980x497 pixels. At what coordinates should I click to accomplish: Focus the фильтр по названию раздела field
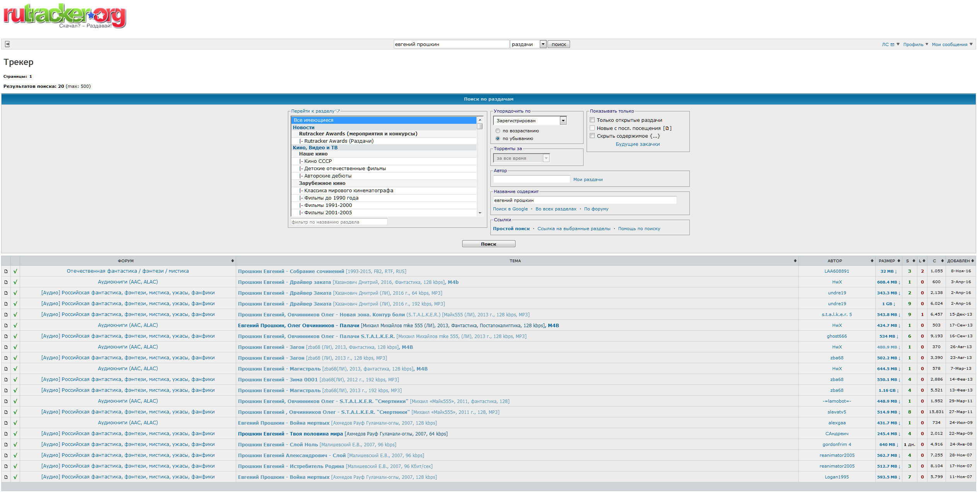click(x=339, y=222)
